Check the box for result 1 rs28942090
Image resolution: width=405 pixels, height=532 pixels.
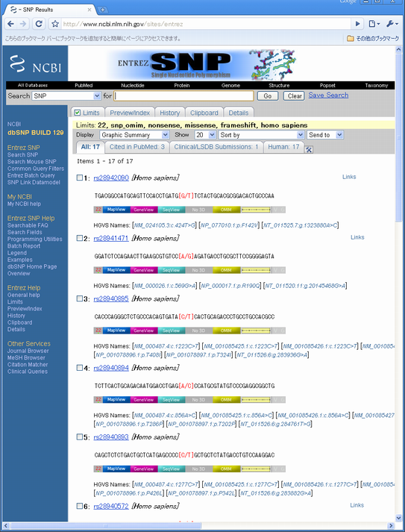[x=79, y=178]
